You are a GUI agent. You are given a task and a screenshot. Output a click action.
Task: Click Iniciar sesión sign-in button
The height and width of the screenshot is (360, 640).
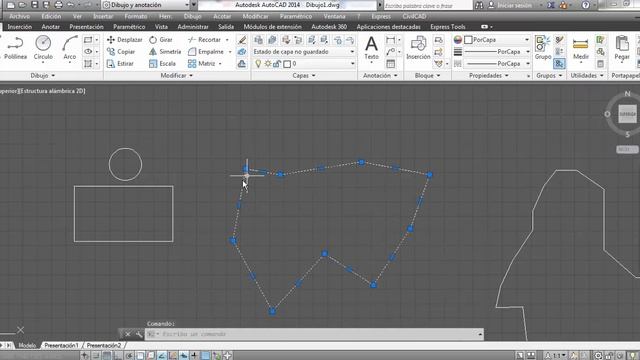pyautogui.click(x=515, y=5)
